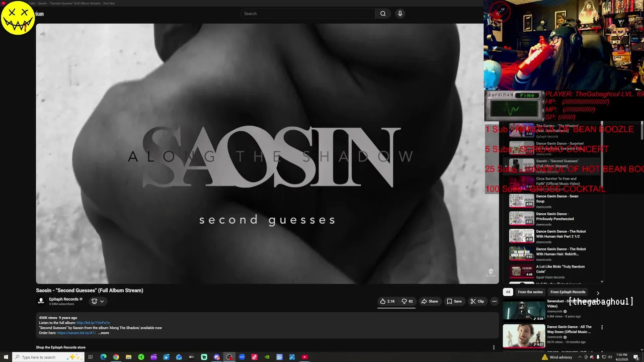Open Windows notification center
Viewport: 644px width, 362px height.
[636, 357]
